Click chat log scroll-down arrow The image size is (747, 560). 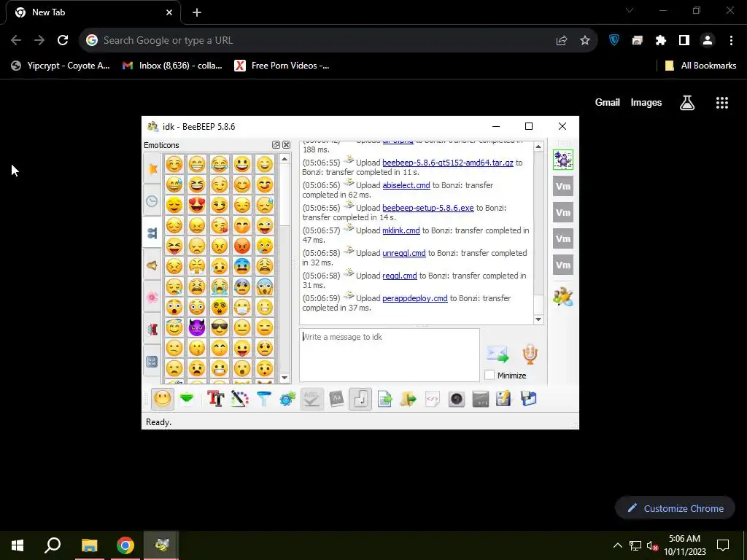(x=538, y=319)
